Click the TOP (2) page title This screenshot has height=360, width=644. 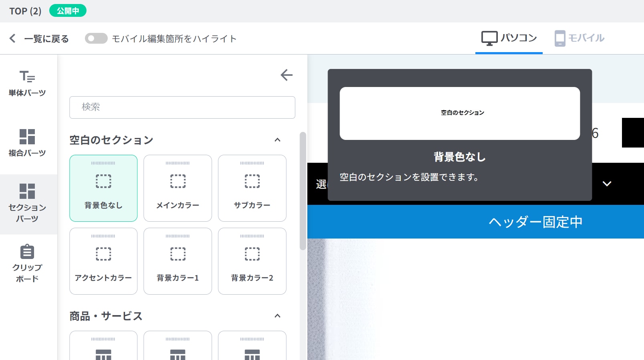click(x=25, y=11)
